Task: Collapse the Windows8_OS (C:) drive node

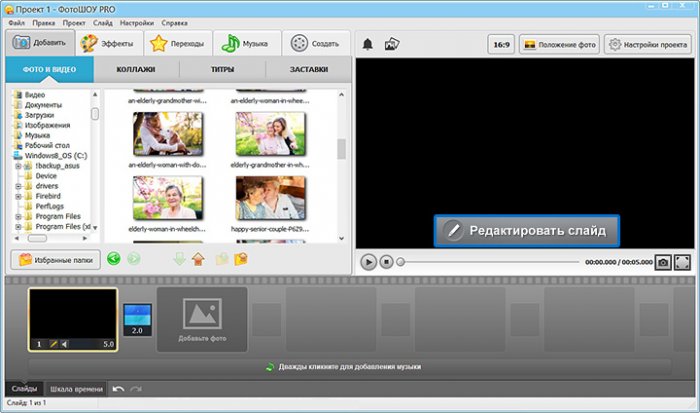Action: 8,155
